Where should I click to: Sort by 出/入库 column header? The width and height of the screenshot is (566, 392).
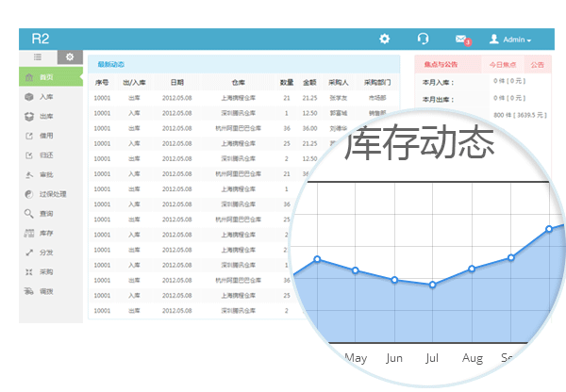point(134,82)
